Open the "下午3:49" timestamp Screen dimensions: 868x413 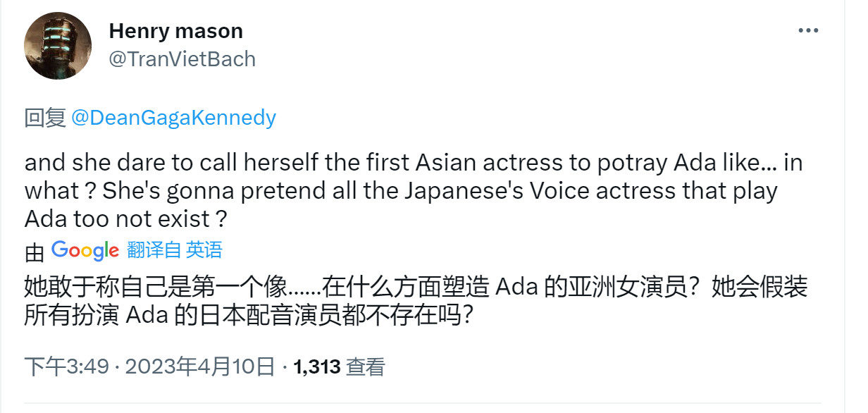67,366
